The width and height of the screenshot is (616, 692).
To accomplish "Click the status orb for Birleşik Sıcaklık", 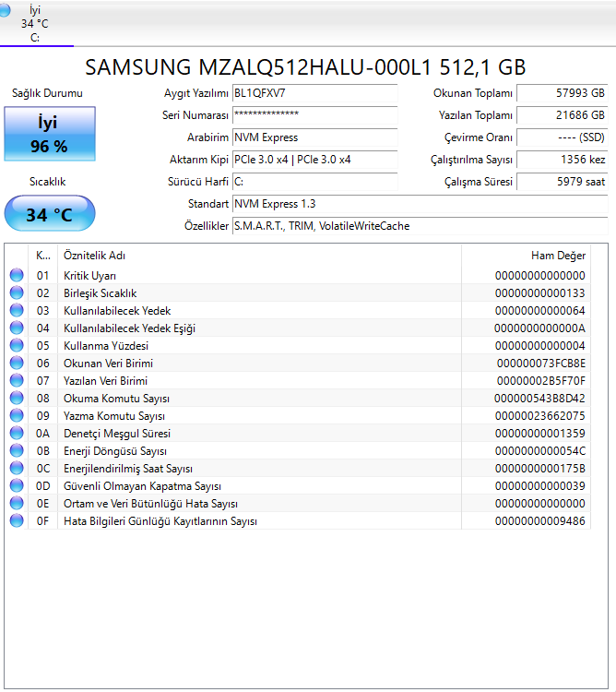I will click(x=17, y=292).
